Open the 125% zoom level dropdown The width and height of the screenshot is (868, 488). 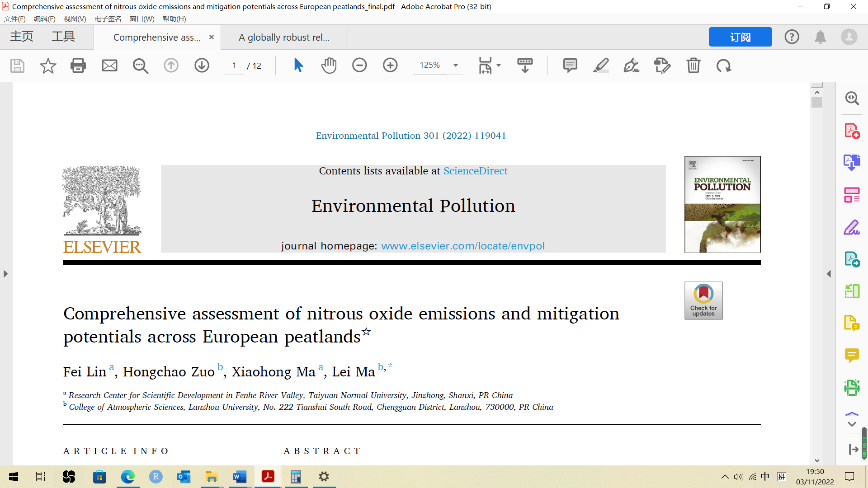point(456,66)
